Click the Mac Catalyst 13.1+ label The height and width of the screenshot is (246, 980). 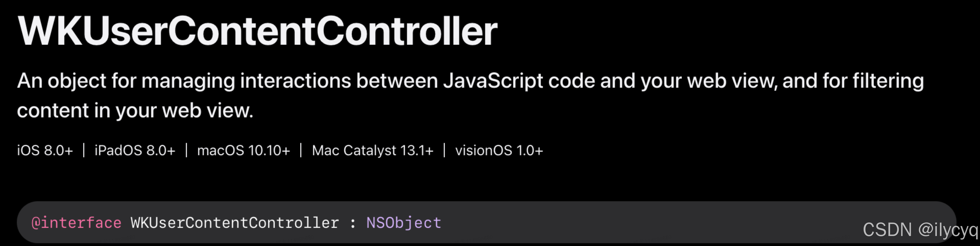pos(373,150)
